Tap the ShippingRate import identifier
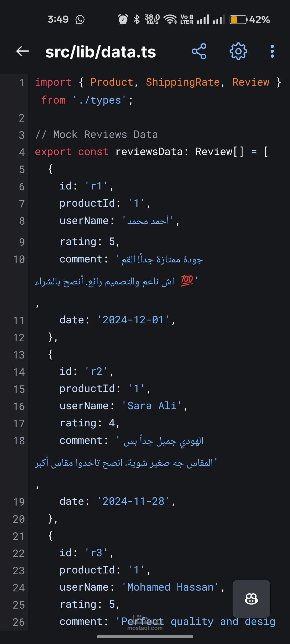 click(183, 82)
